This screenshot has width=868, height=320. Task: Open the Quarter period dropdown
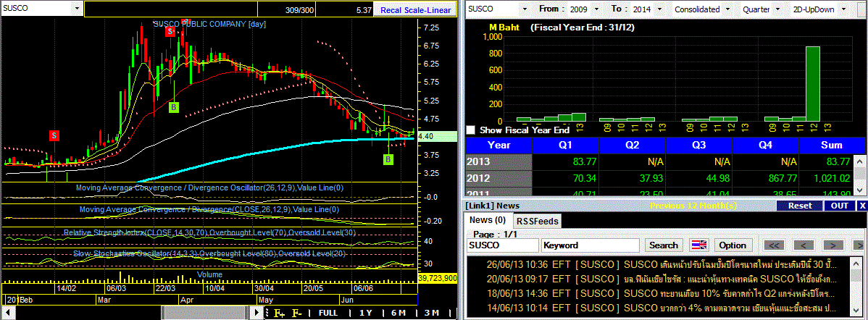tap(776, 9)
